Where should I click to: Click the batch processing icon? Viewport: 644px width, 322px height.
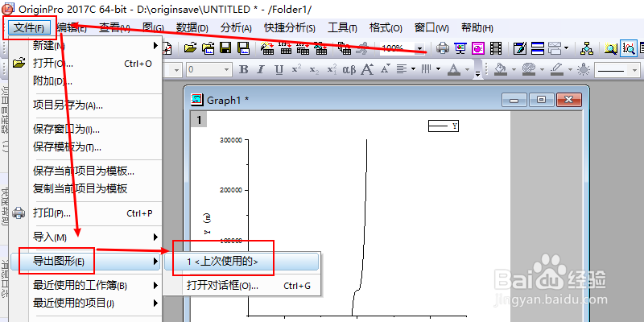345,48
